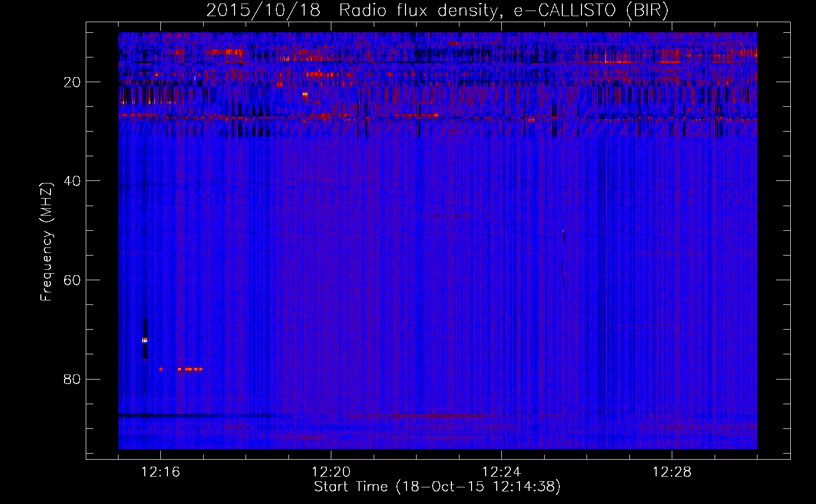Select the "Frequency (MHZ)" y-axis label
This screenshot has height=504, width=816.
point(46,242)
